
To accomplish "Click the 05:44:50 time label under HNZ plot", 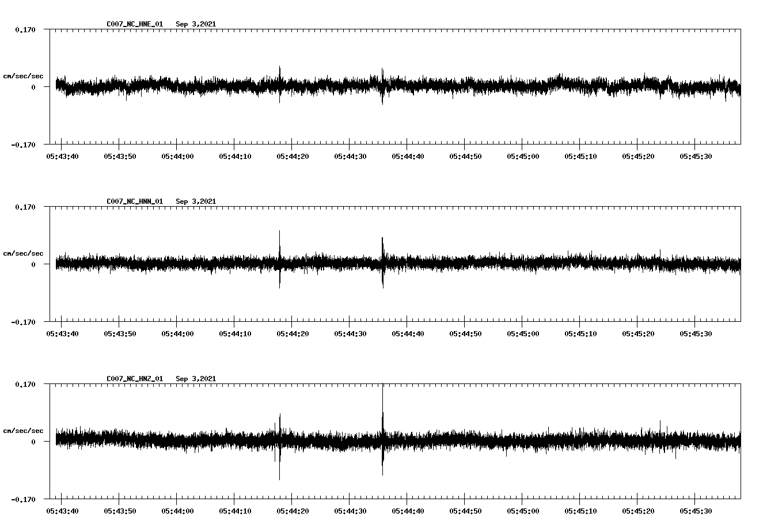I will tap(465, 511).
